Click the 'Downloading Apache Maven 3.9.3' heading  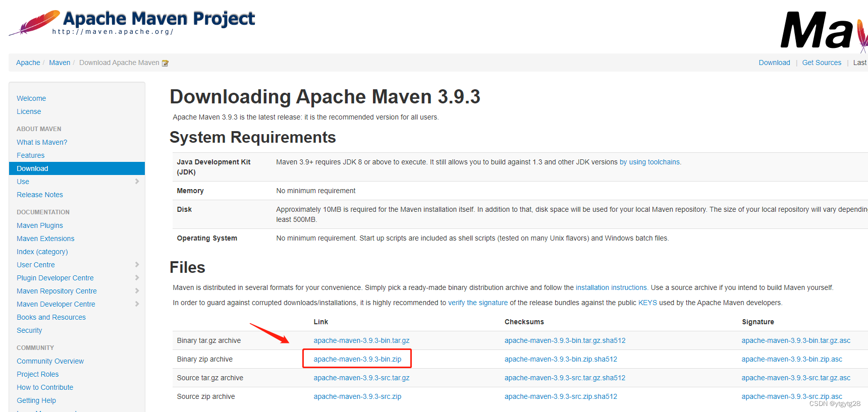click(325, 96)
